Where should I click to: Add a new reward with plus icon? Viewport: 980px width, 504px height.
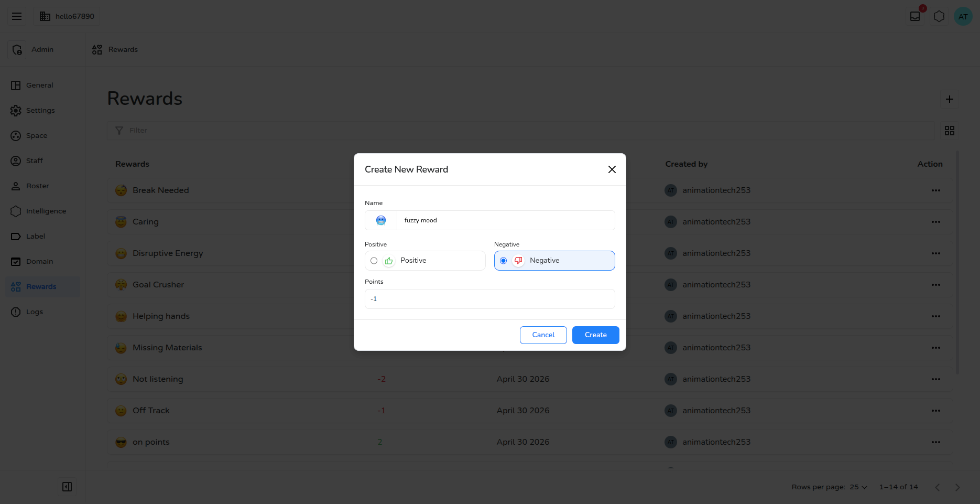tap(950, 99)
